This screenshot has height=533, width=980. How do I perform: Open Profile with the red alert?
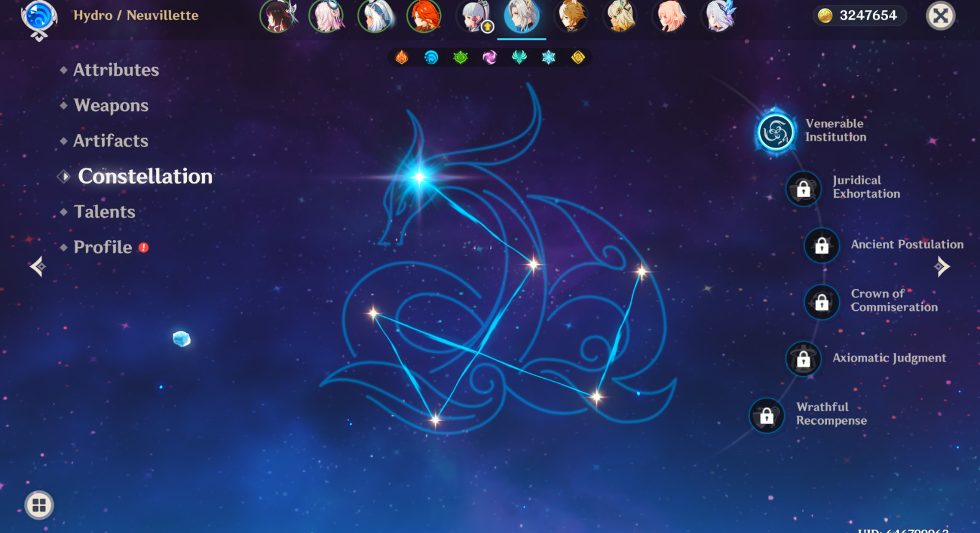[x=103, y=247]
